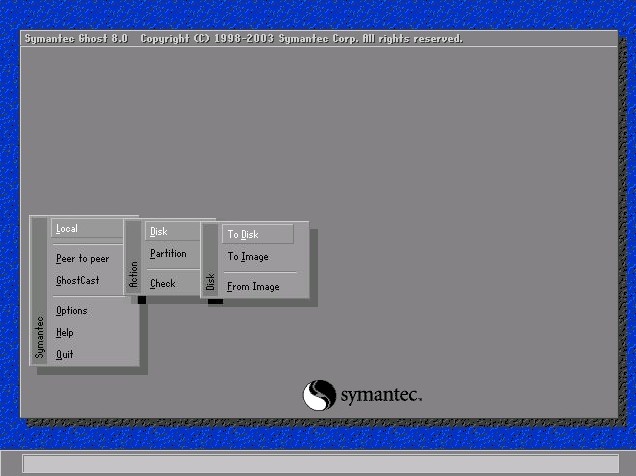The width and height of the screenshot is (636, 476).
Task: Click the bottom status bar field
Action: click(320, 463)
